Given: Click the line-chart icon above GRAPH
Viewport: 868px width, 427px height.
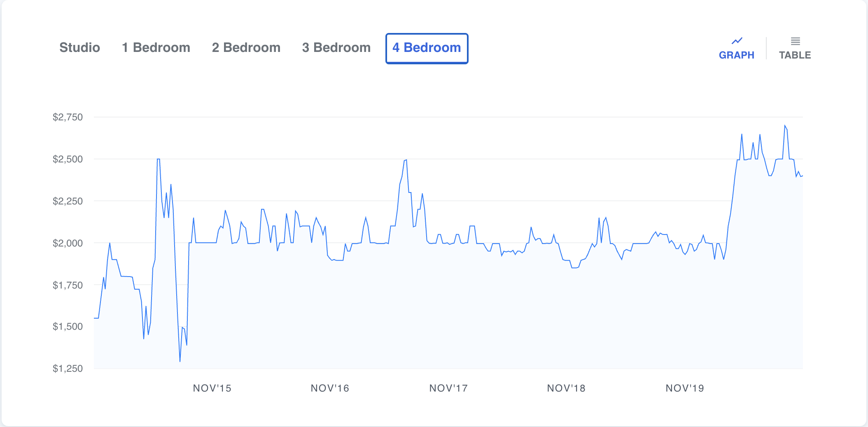Looking at the screenshot, I should pyautogui.click(x=737, y=41).
